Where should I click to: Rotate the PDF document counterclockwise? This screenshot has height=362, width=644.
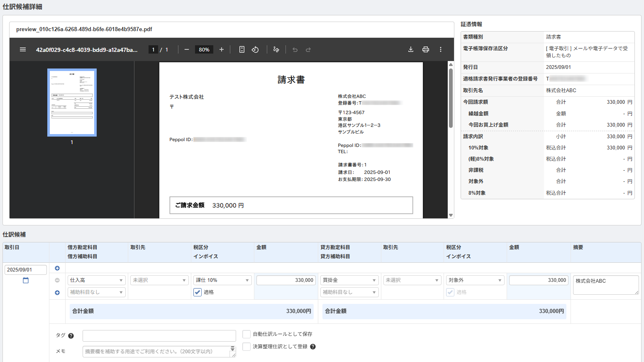tap(255, 49)
